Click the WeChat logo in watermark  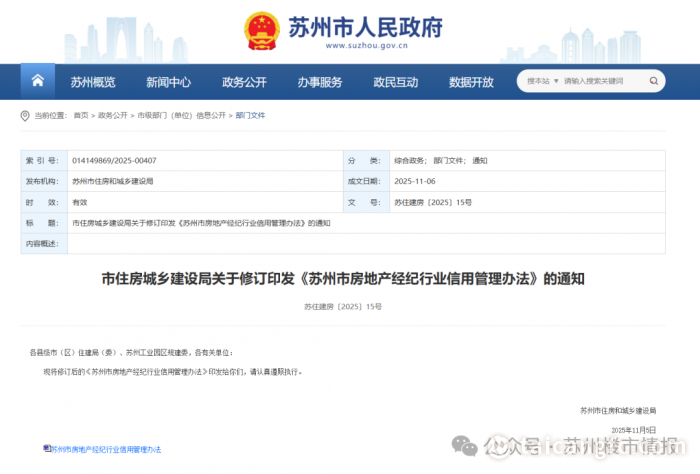pyautogui.click(x=467, y=444)
